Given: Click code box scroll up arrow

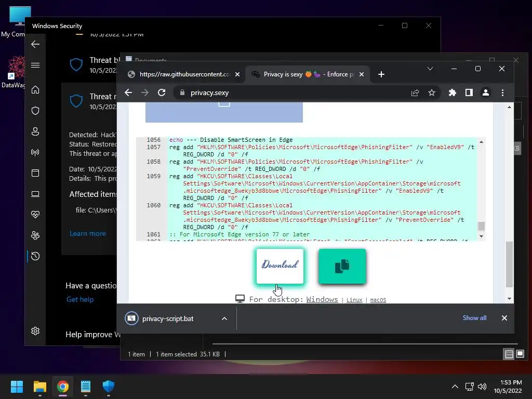Looking at the screenshot, I should (481, 142).
